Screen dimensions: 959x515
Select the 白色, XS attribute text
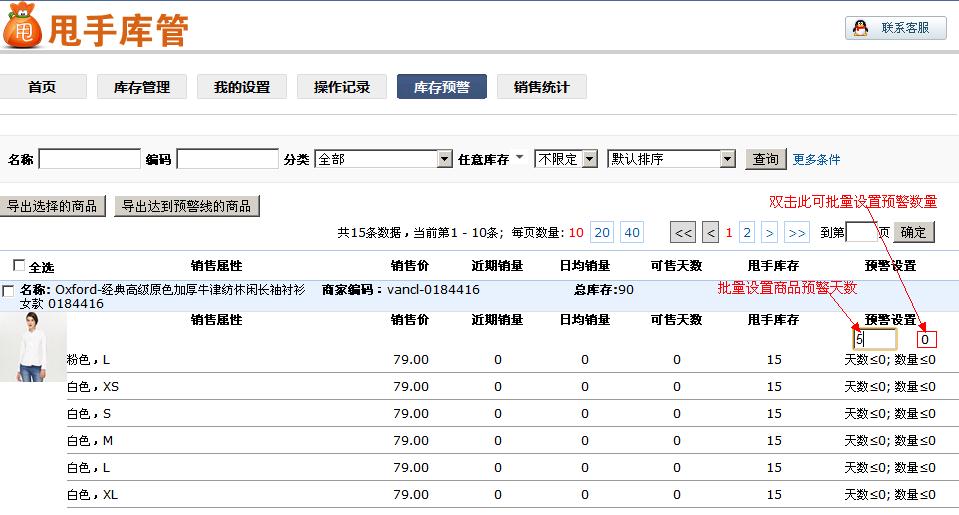93,387
